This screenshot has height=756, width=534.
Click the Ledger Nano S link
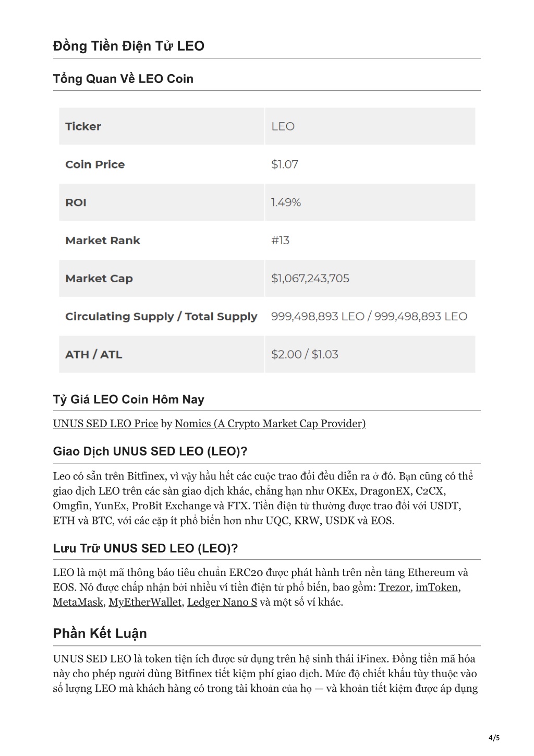pyautogui.click(x=222, y=602)
